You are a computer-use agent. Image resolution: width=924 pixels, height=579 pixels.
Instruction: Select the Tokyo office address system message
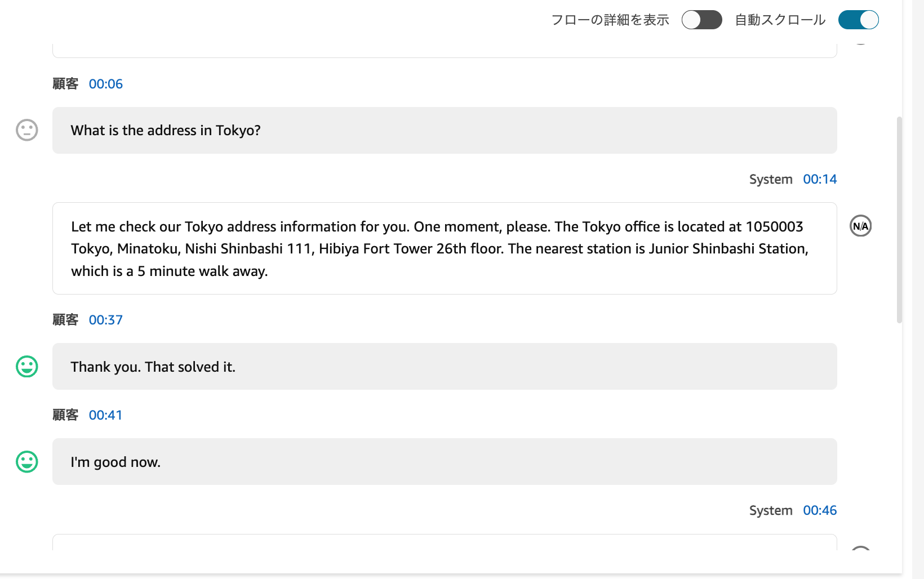(444, 248)
